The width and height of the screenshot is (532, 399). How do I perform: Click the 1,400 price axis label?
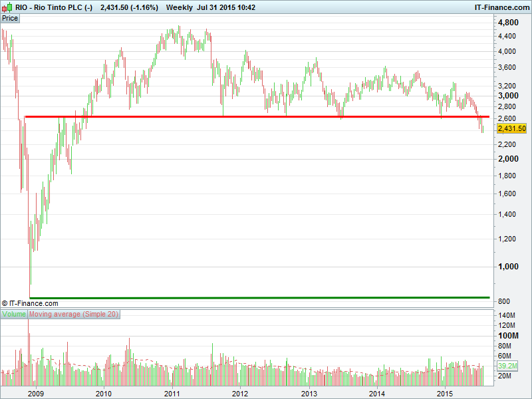tap(507, 214)
